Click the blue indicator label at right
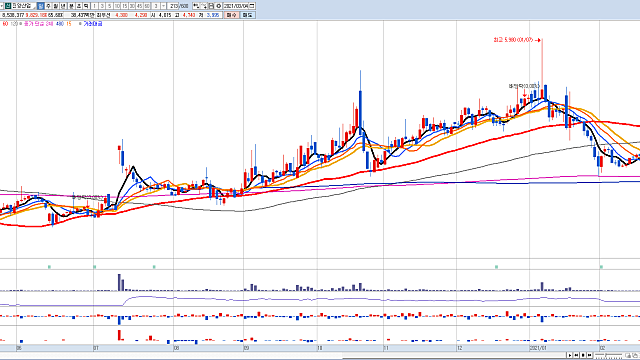The image size is (640, 360). click(93, 24)
